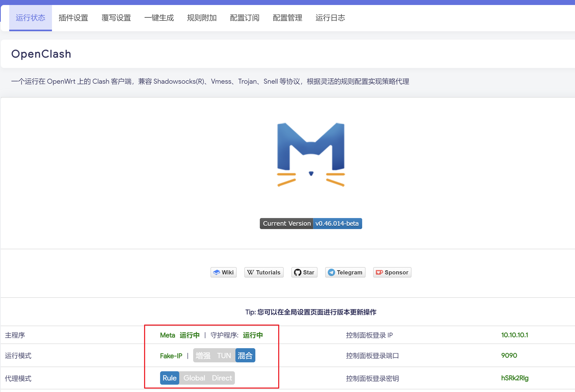Open the Tutorials button
The image size is (575, 392).
click(264, 272)
